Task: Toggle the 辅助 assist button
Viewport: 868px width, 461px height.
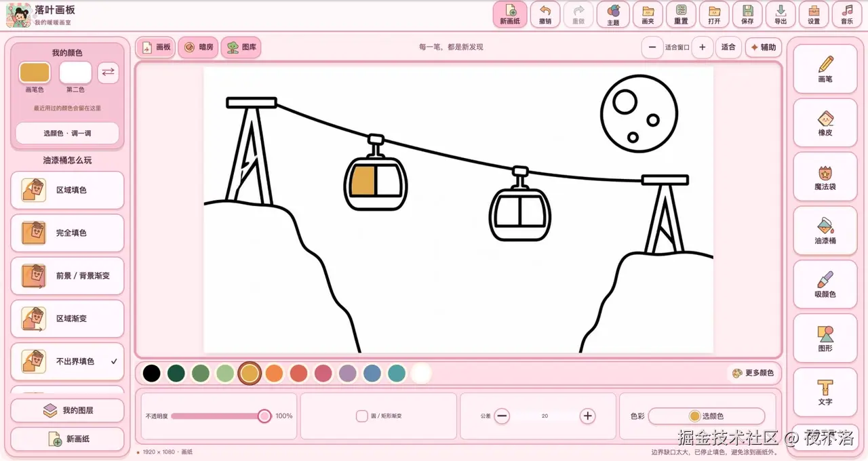Action: pyautogui.click(x=763, y=47)
